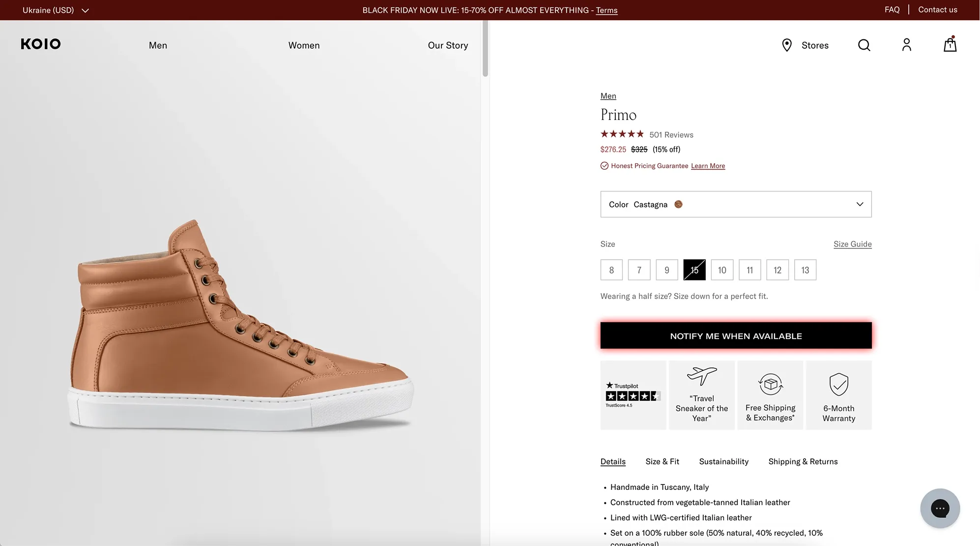Image resolution: width=980 pixels, height=546 pixels.
Task: Click Notify Me When Available
Action: (735, 335)
